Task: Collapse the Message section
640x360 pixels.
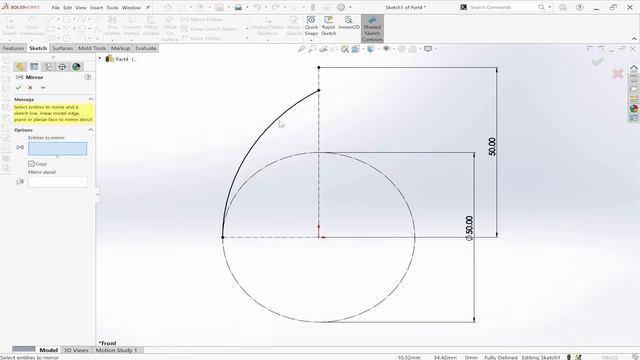Action: pyautogui.click(x=90, y=99)
